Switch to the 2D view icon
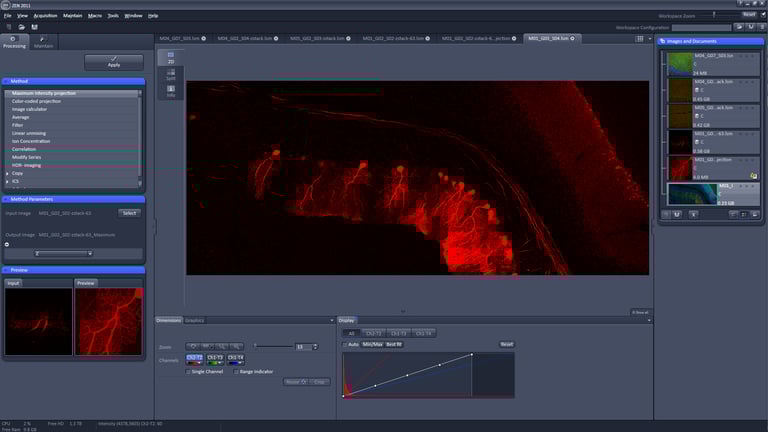 pos(170,57)
